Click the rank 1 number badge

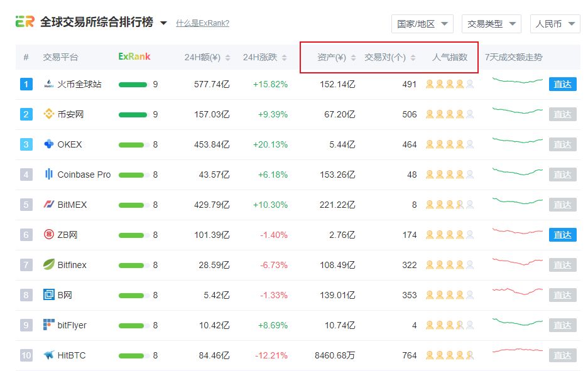coord(26,84)
